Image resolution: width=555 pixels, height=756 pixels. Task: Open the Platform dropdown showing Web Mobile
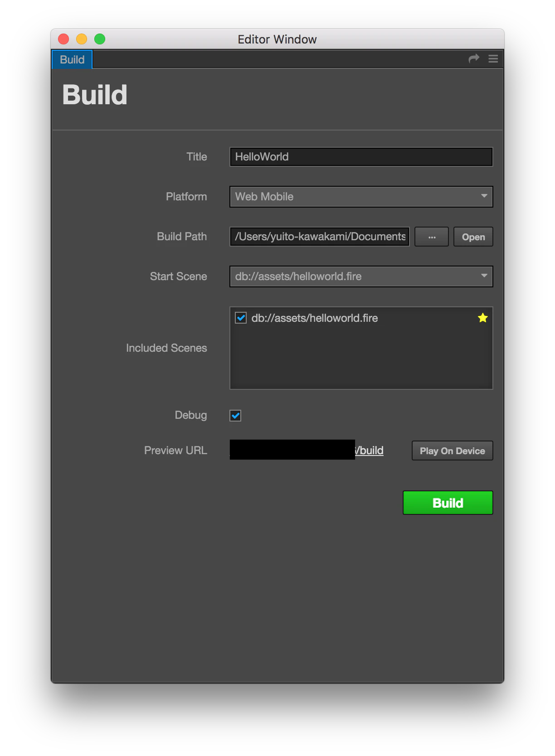coord(361,197)
